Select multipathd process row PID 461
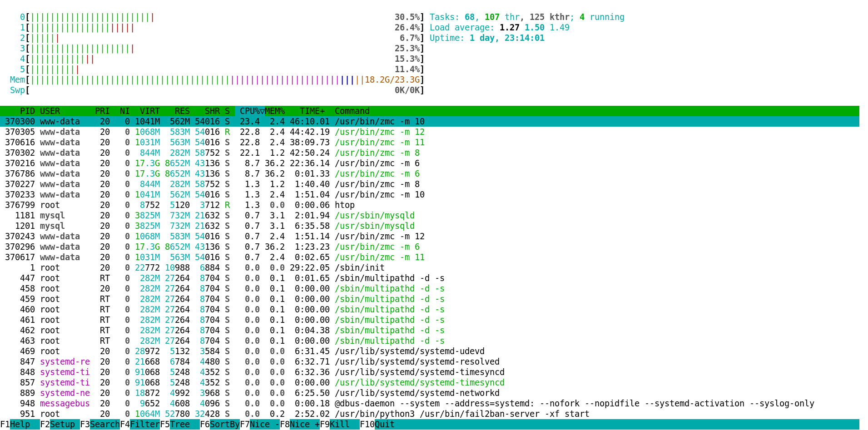 coord(430,320)
